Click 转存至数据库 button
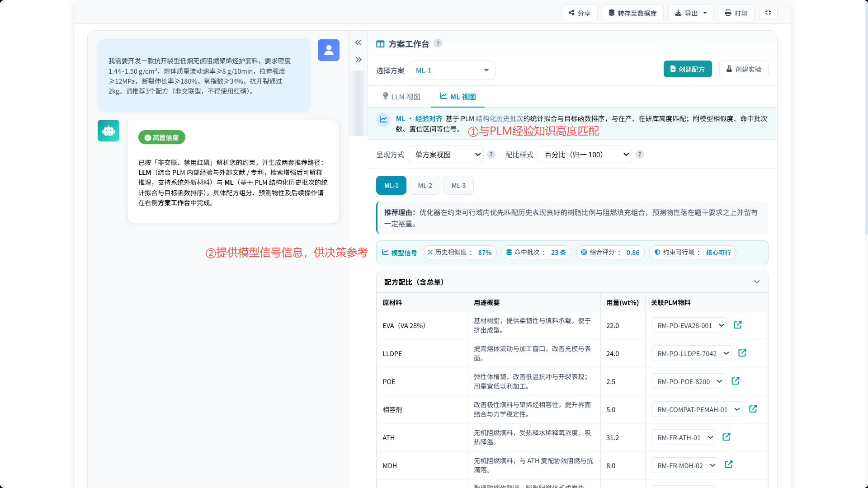868x488 pixels. pos(632,13)
